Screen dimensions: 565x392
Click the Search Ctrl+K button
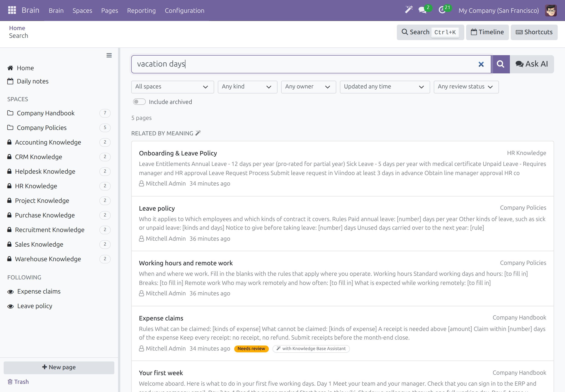tap(430, 32)
